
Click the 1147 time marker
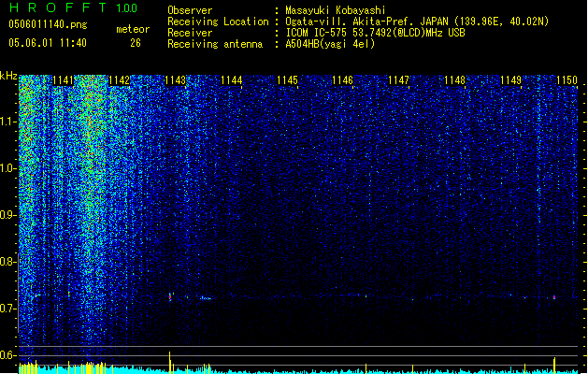pyautogui.click(x=398, y=80)
